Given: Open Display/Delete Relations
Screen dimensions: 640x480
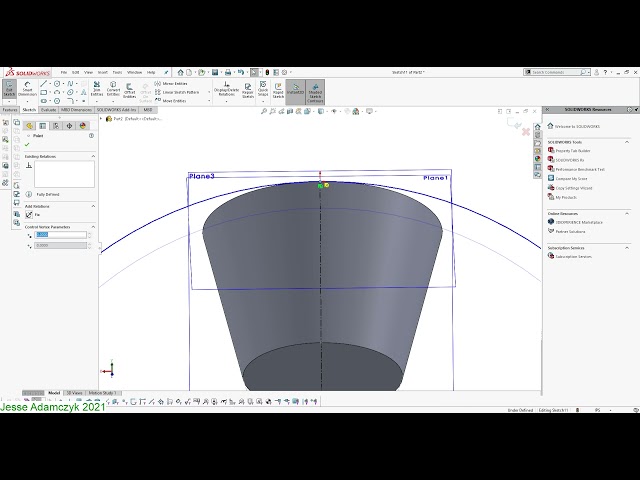Looking at the screenshot, I should tap(227, 89).
